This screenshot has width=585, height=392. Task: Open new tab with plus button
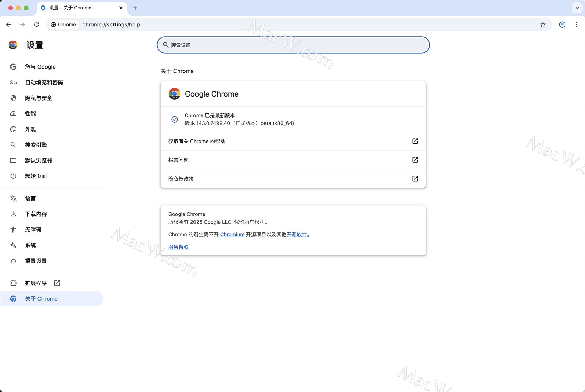[135, 8]
